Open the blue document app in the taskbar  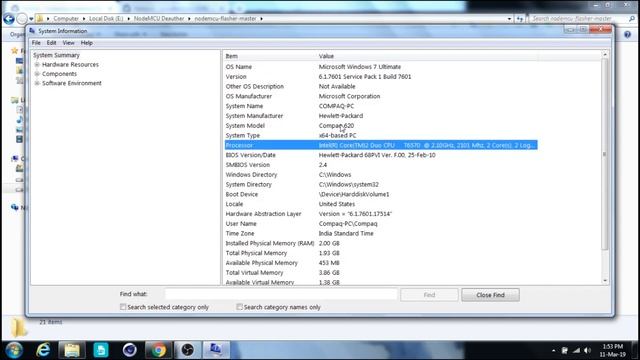[101, 350]
